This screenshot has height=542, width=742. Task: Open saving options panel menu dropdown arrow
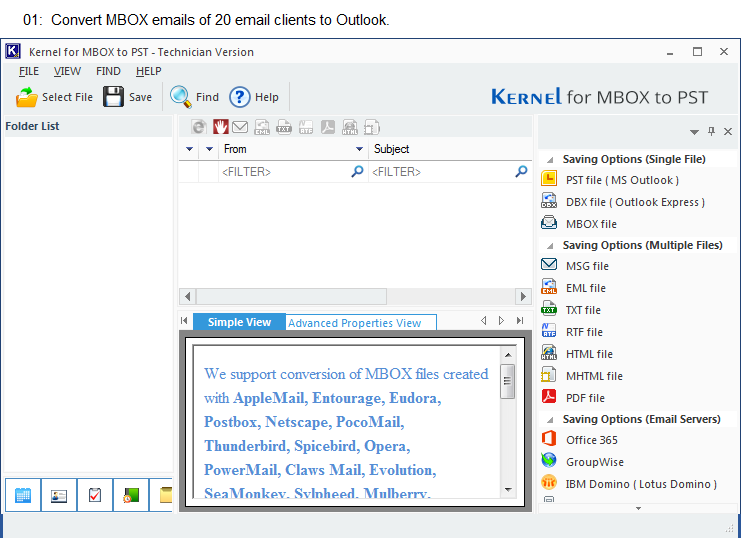tap(694, 132)
